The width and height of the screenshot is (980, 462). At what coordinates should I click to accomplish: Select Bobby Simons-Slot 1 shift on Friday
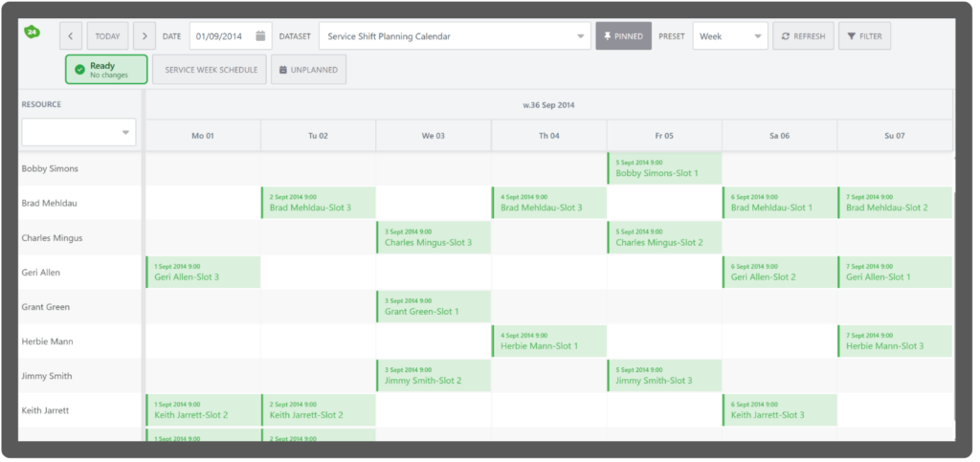point(664,168)
